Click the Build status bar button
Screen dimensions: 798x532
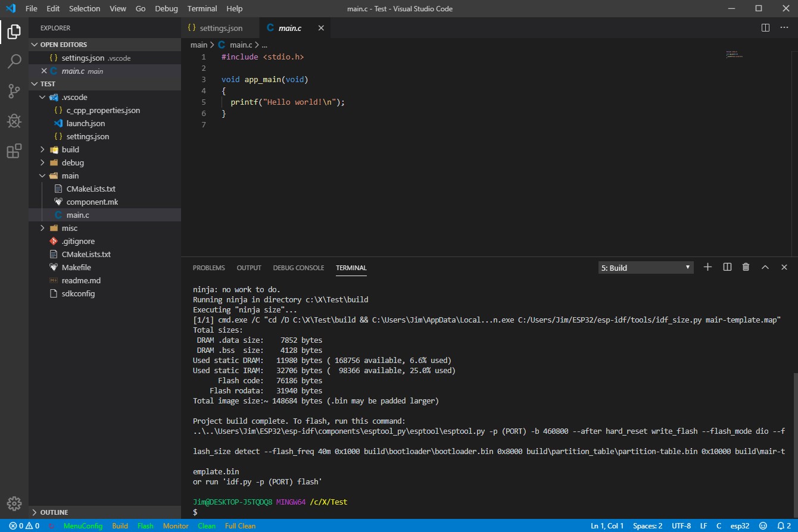(x=120, y=526)
